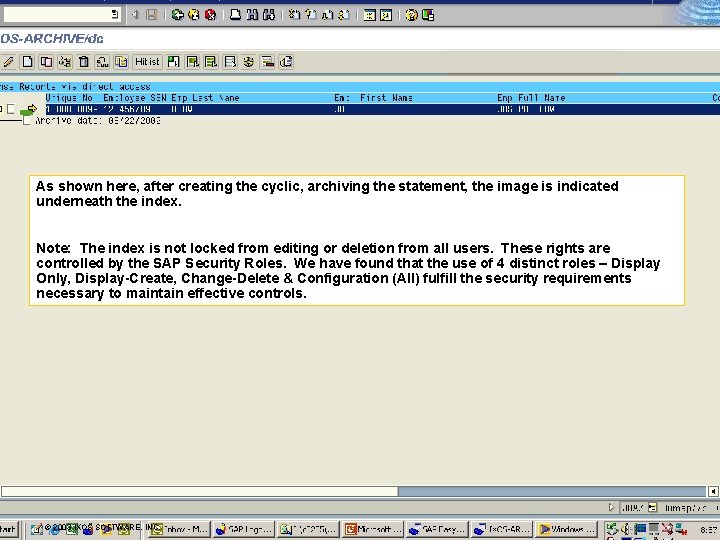The height and width of the screenshot is (540, 720).
Task: Click the icon right of Hit ist
Action: (174, 62)
